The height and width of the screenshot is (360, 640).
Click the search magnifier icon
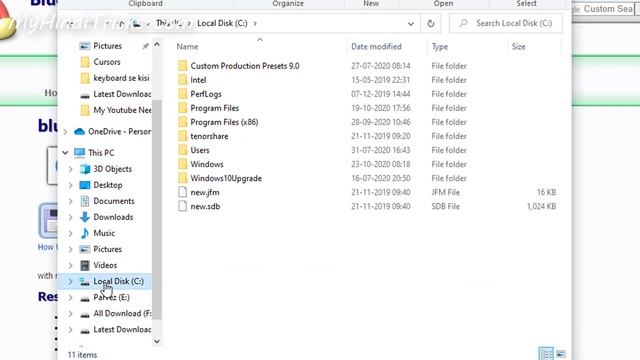pyautogui.click(x=463, y=23)
